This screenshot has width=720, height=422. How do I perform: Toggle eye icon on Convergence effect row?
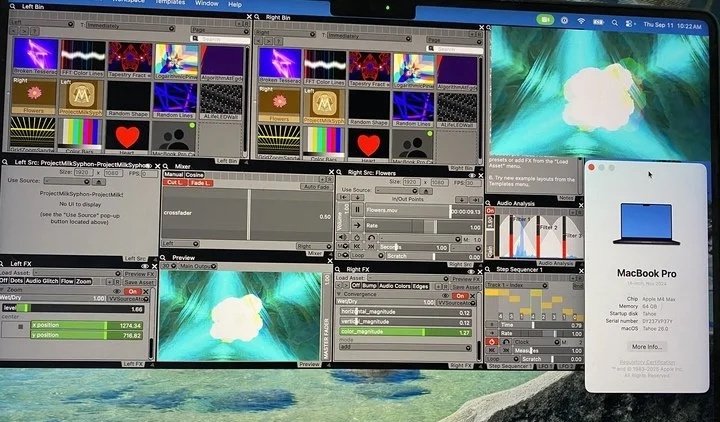click(x=445, y=295)
